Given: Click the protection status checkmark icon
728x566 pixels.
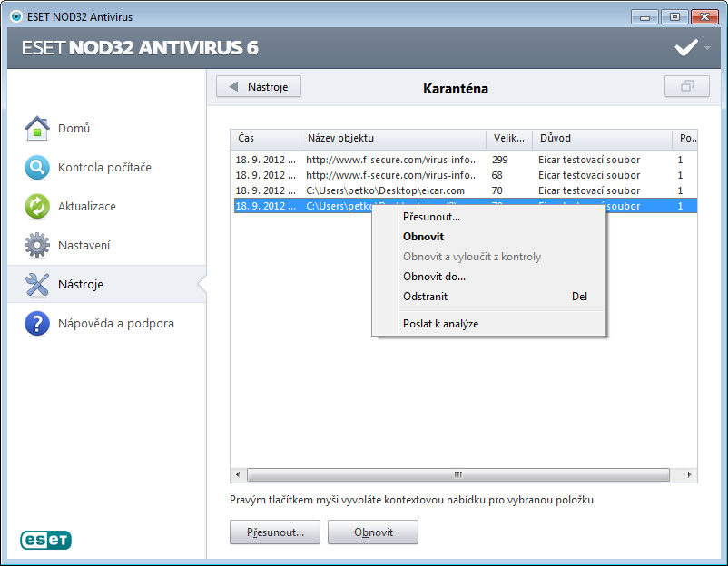Looking at the screenshot, I should (686, 47).
